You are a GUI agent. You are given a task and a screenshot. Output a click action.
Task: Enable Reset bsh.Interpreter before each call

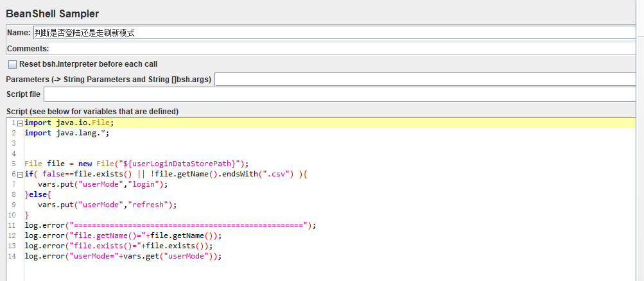tap(13, 64)
